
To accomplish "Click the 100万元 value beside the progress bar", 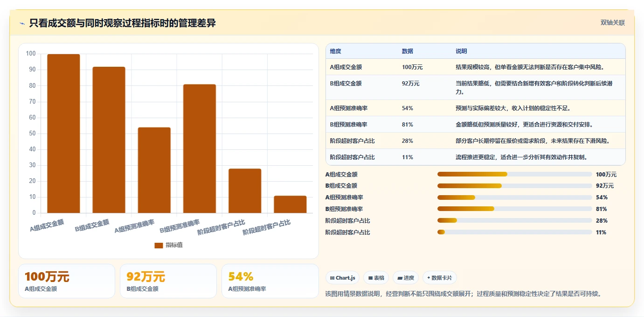I will (x=606, y=174).
